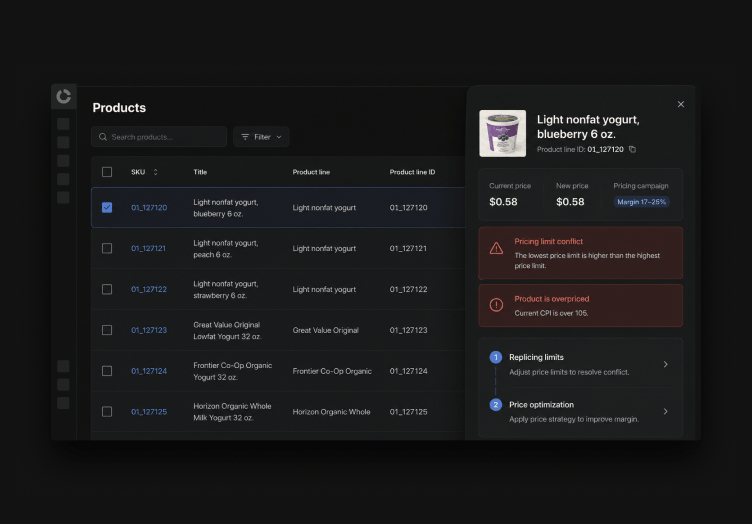Open SKU link 01_127121

tap(148, 248)
